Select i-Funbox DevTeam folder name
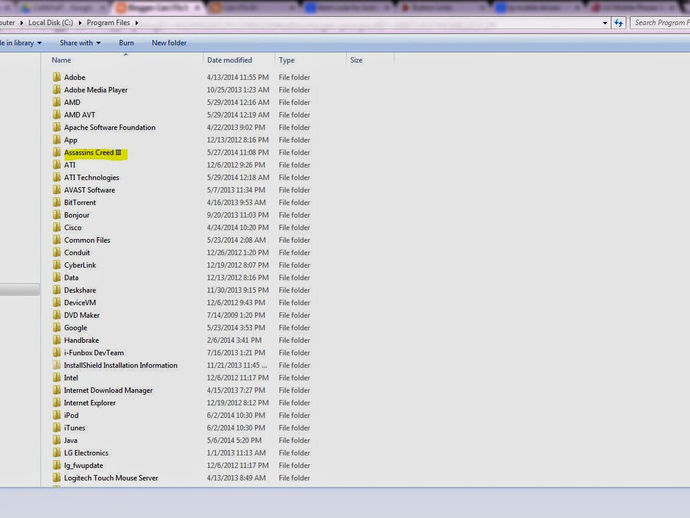The height and width of the screenshot is (518, 690). point(94,353)
